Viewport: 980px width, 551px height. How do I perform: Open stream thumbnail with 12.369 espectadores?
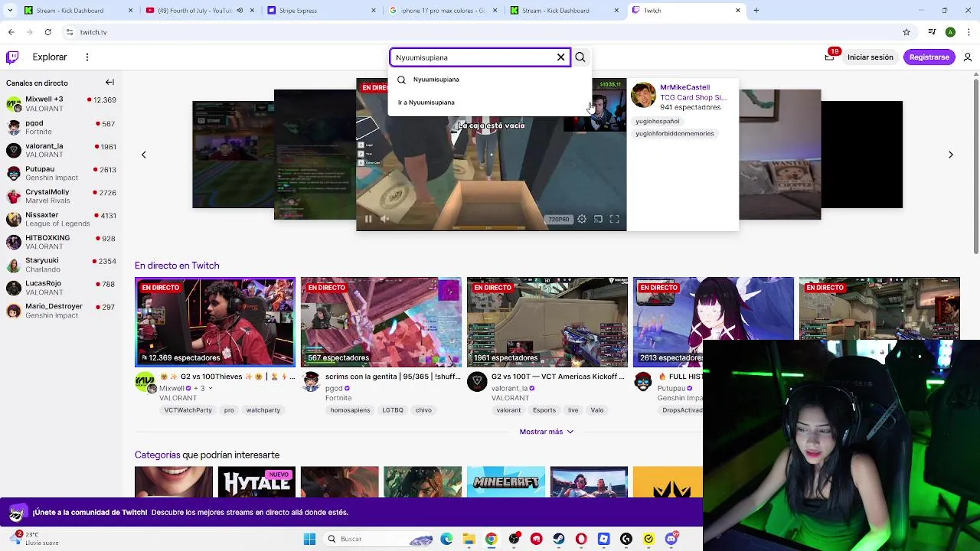(x=215, y=322)
